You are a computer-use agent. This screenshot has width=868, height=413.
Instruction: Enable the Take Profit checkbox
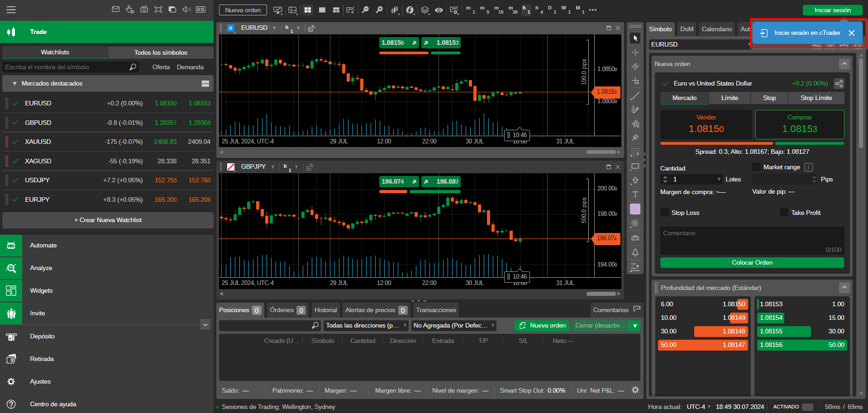click(x=784, y=213)
